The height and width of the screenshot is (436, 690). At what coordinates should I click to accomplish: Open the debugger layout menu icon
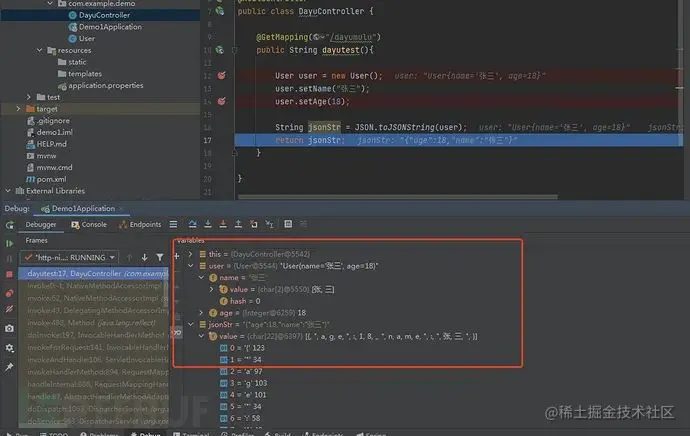(x=173, y=224)
